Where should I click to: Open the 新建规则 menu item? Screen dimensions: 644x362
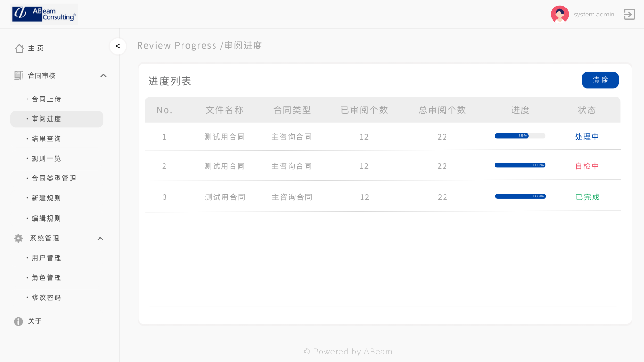click(46, 198)
